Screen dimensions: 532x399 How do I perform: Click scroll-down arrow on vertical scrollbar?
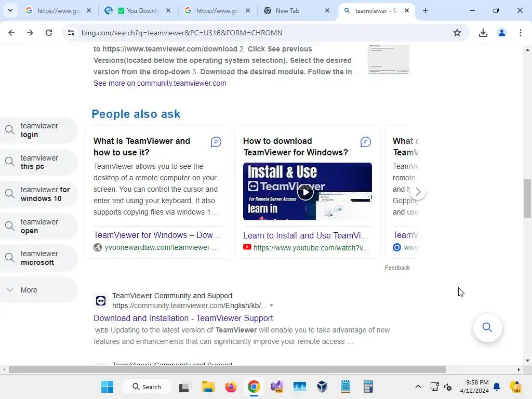[527, 361]
